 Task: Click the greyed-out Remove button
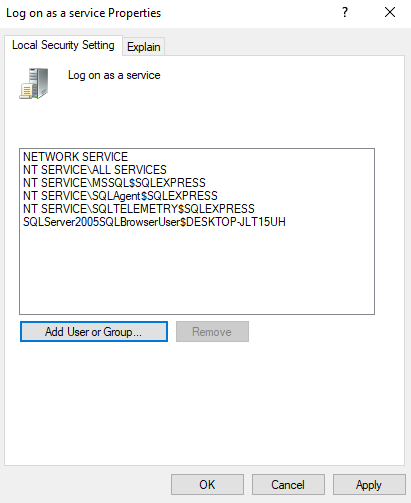tap(212, 332)
